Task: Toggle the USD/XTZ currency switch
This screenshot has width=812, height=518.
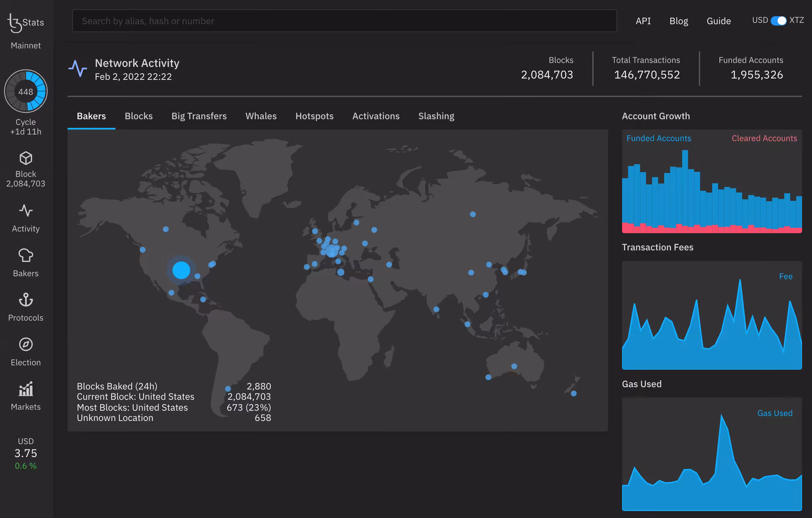Action: tap(778, 21)
